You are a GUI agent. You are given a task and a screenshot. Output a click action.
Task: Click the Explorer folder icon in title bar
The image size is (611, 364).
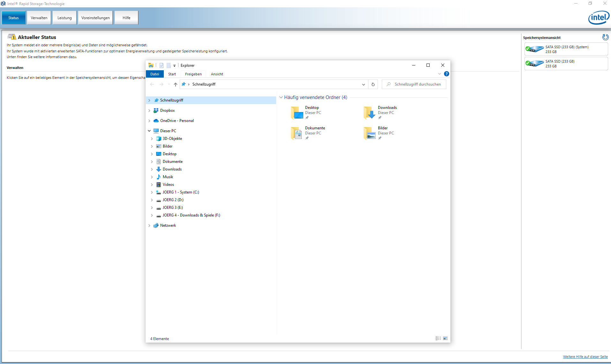pyautogui.click(x=151, y=65)
